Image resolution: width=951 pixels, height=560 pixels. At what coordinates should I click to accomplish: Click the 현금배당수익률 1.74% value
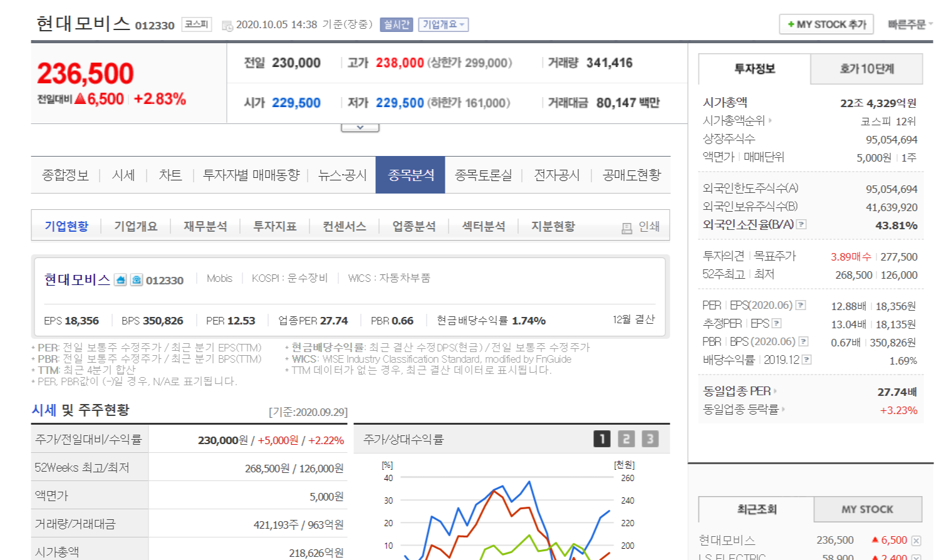[529, 321]
